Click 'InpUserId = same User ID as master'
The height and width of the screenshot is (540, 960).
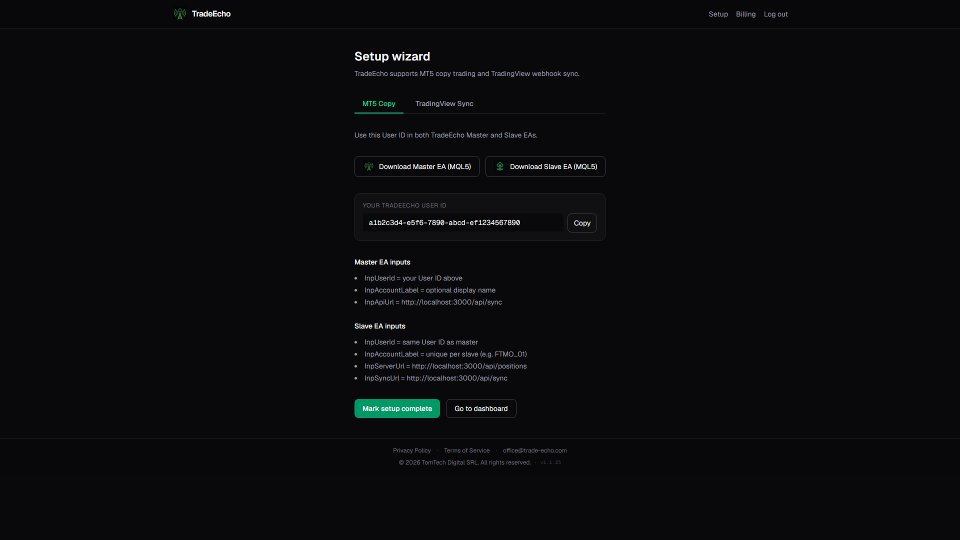pos(421,342)
